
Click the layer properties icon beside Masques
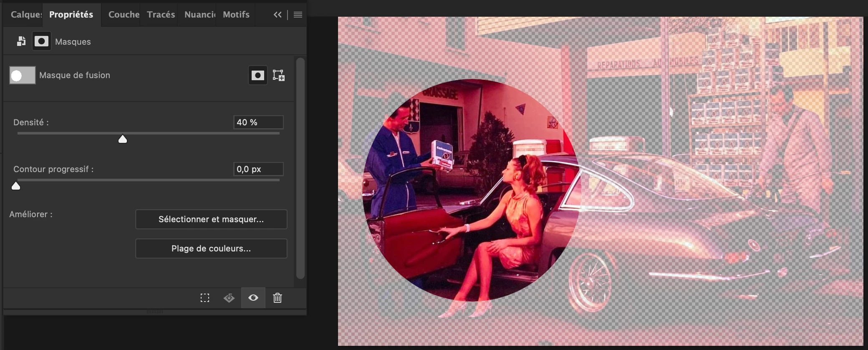point(21,41)
